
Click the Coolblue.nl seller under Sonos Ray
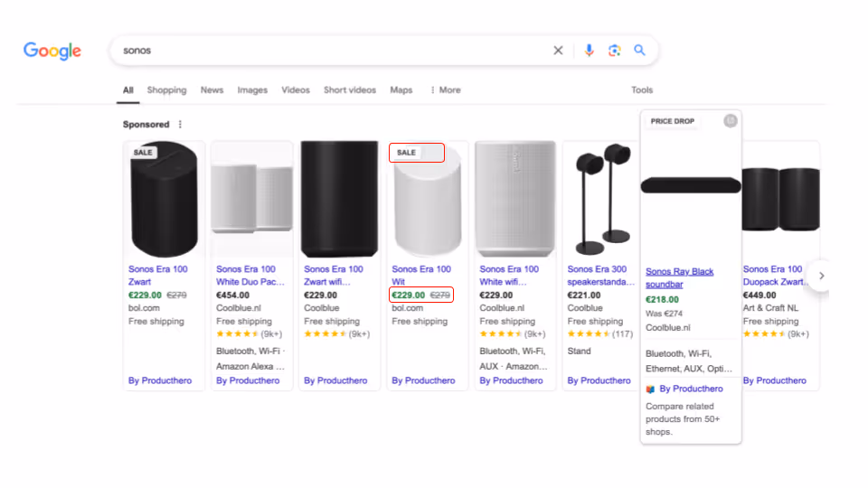click(x=667, y=327)
